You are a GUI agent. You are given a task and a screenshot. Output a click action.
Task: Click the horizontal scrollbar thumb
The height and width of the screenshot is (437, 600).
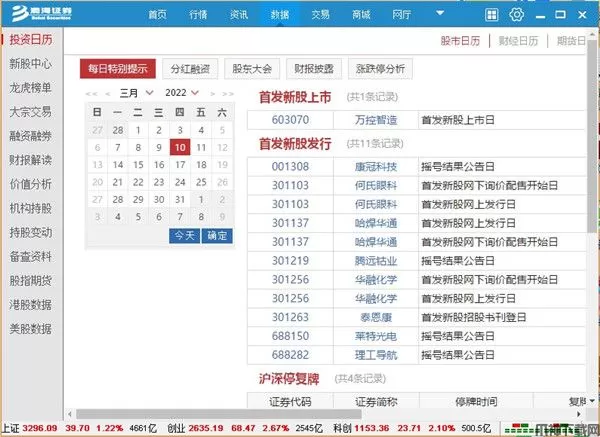218,414
